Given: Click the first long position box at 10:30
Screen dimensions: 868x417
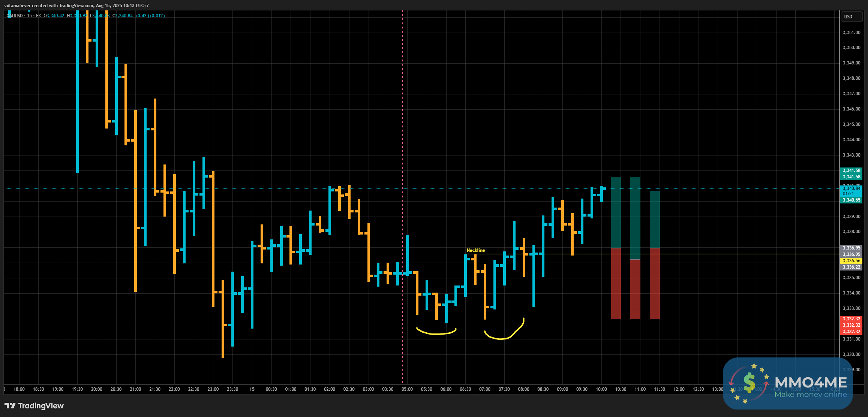Looking at the screenshot, I should click(x=616, y=247).
